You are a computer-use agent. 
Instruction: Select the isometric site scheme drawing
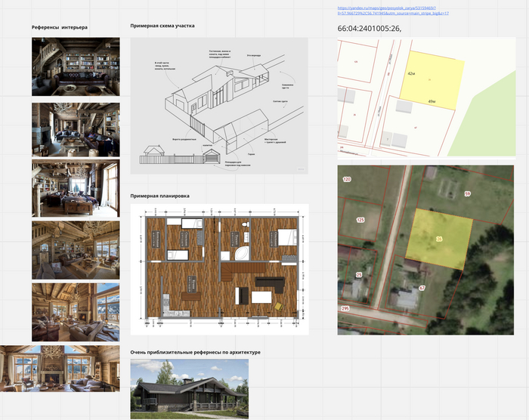219,106
